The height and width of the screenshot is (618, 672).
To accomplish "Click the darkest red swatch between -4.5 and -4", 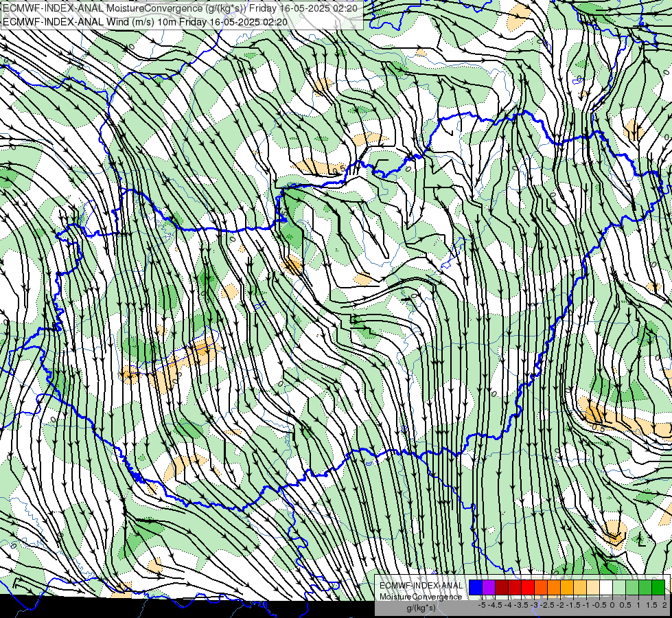I will pos(502,587).
